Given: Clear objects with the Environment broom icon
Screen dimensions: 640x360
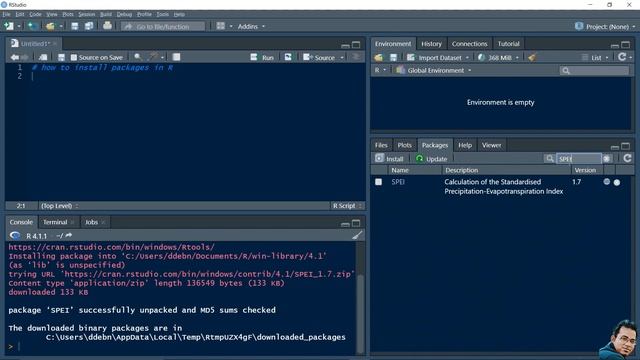Looking at the screenshot, I should 532,58.
